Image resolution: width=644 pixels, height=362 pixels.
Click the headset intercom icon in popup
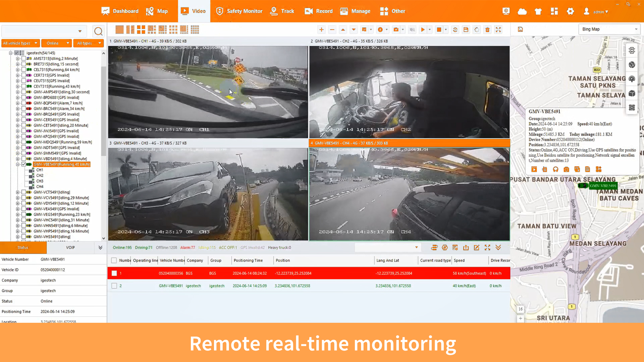point(555,169)
